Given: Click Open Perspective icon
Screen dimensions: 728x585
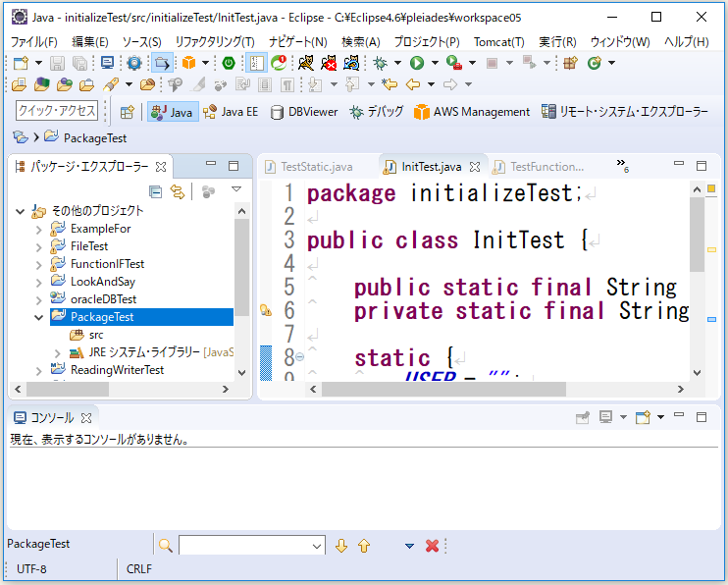Looking at the screenshot, I should tap(127, 112).
